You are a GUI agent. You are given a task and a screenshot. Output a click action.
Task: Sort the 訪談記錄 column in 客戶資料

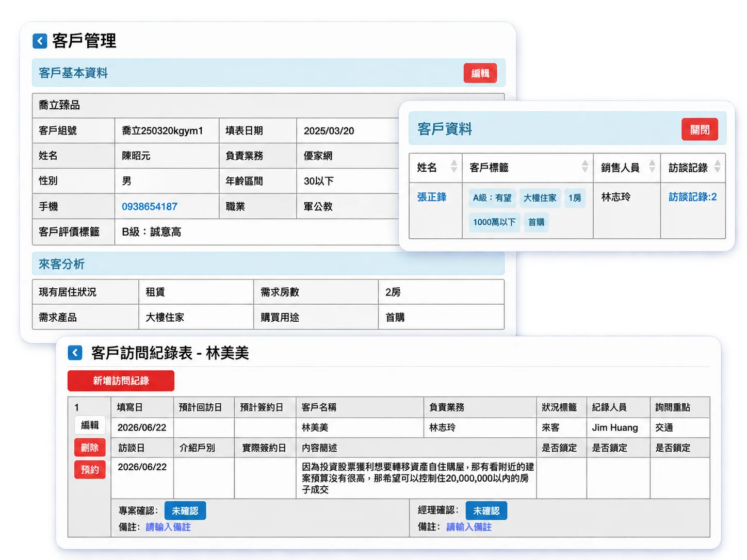(717, 166)
